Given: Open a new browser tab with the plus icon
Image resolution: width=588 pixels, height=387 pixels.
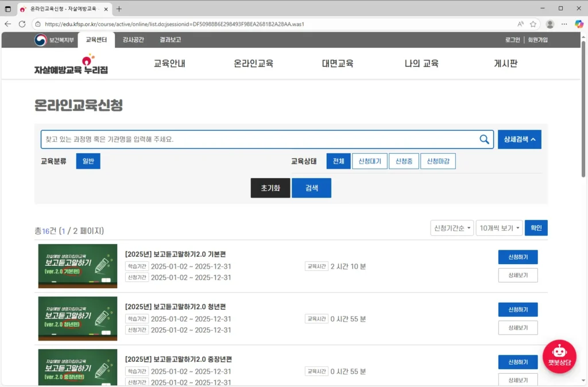Looking at the screenshot, I should coord(118,9).
